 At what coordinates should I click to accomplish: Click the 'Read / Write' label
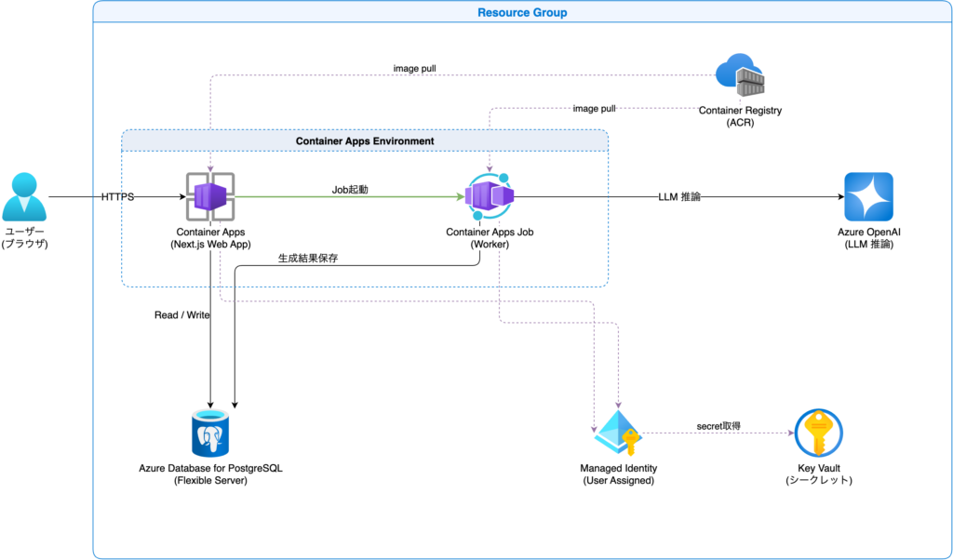[182, 315]
